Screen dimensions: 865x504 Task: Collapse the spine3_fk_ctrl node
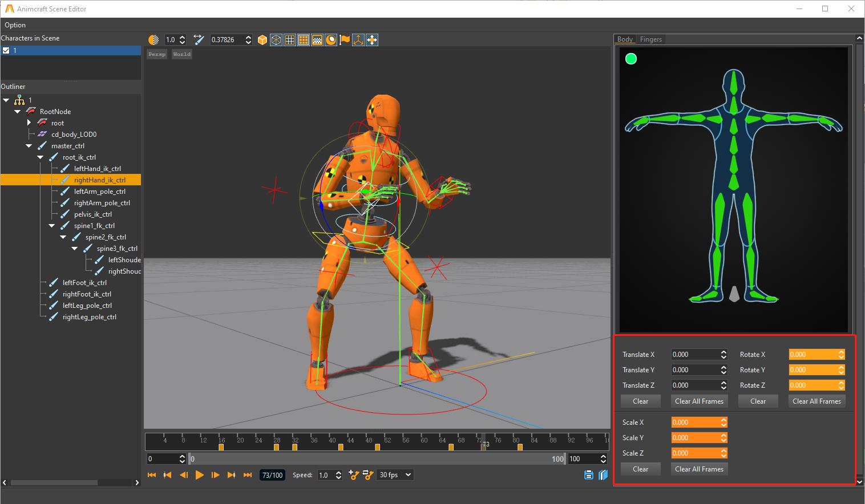point(75,249)
